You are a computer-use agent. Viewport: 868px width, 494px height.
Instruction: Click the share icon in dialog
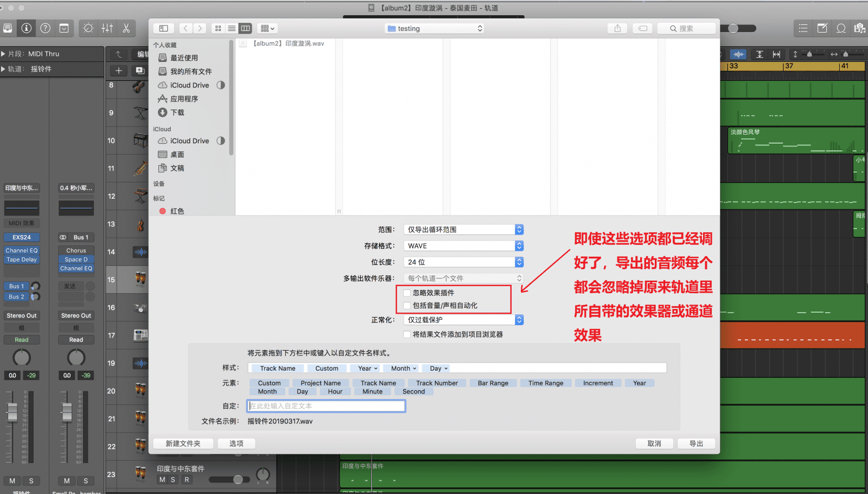click(617, 28)
